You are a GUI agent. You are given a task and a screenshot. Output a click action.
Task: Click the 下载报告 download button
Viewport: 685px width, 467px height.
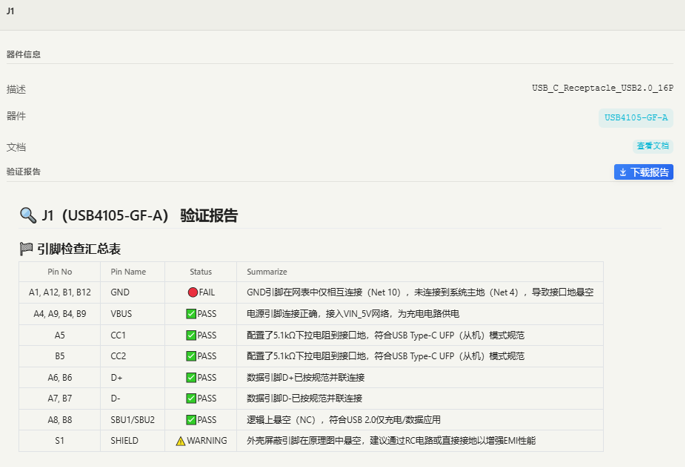tap(643, 172)
